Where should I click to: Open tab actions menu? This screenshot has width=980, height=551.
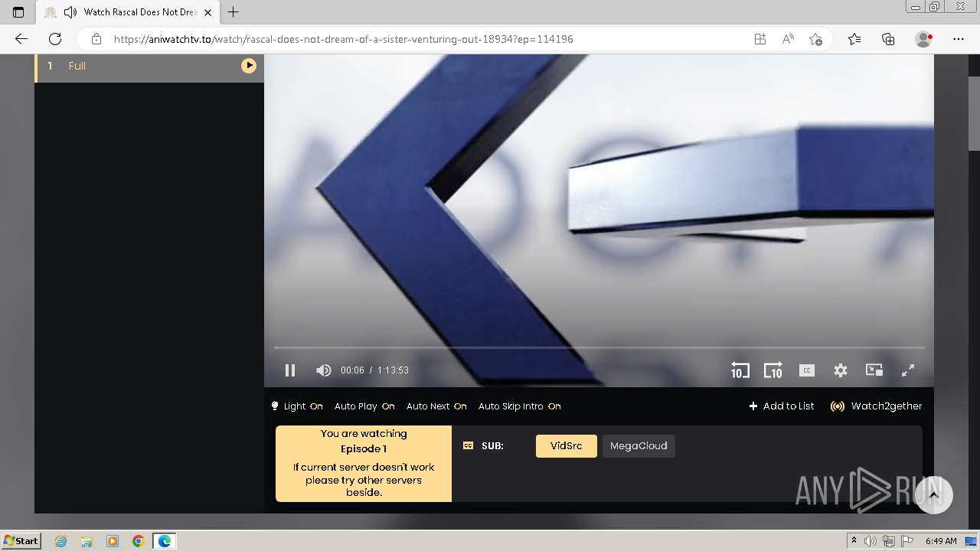18,12
